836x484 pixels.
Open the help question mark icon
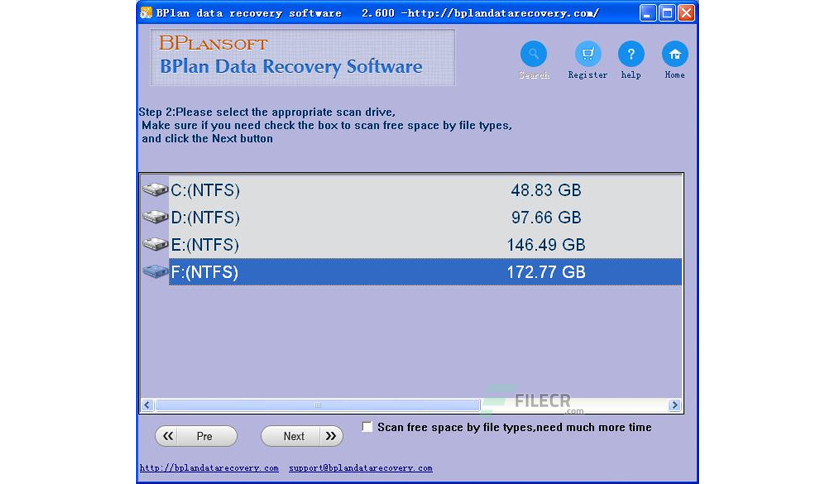point(631,54)
